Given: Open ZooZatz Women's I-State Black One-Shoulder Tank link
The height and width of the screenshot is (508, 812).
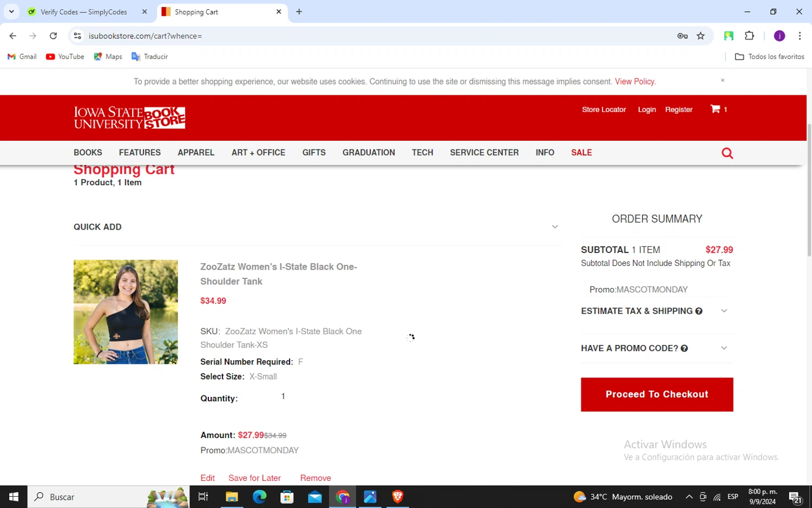Looking at the screenshot, I should pyautogui.click(x=279, y=274).
